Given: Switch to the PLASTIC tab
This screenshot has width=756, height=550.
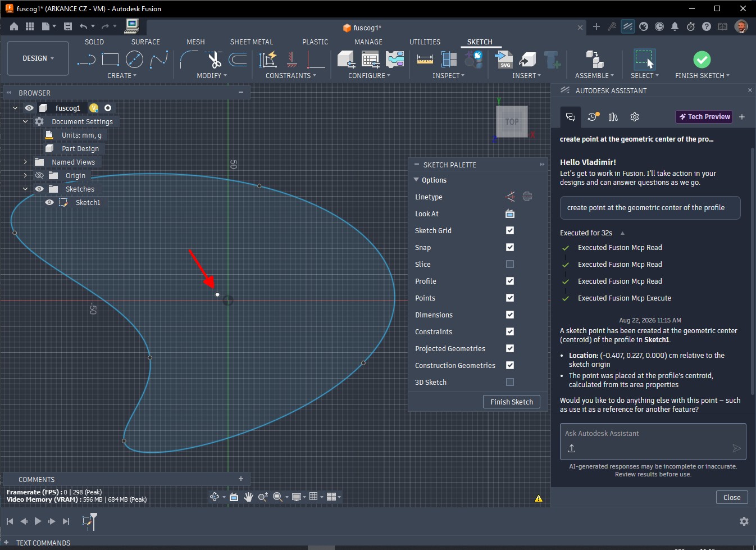Looking at the screenshot, I should 315,42.
